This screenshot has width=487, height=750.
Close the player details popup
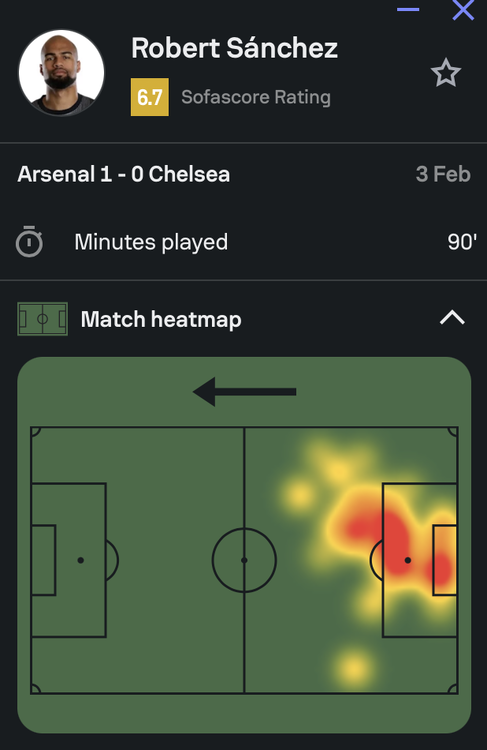(x=463, y=10)
